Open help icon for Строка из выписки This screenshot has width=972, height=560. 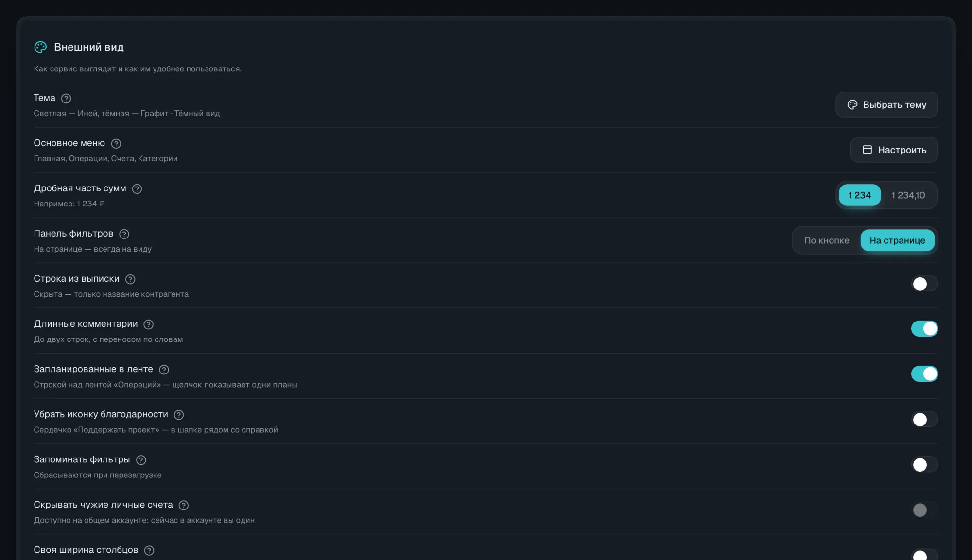tap(130, 279)
